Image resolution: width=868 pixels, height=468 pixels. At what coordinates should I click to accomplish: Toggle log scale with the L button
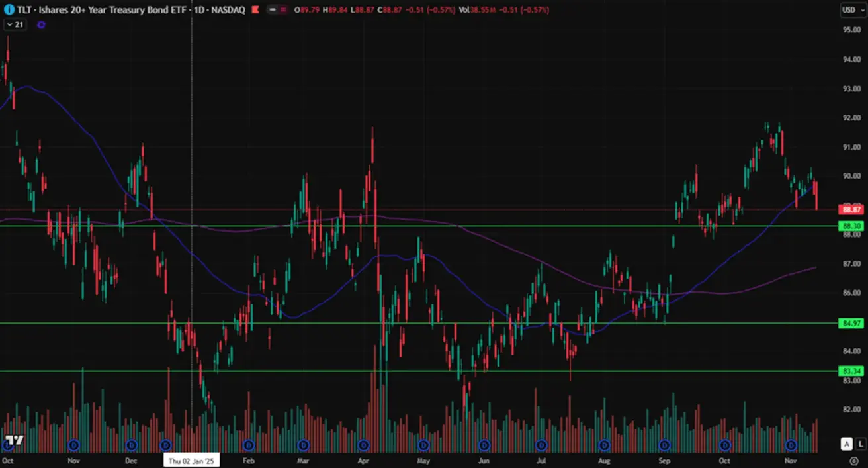[860, 444]
